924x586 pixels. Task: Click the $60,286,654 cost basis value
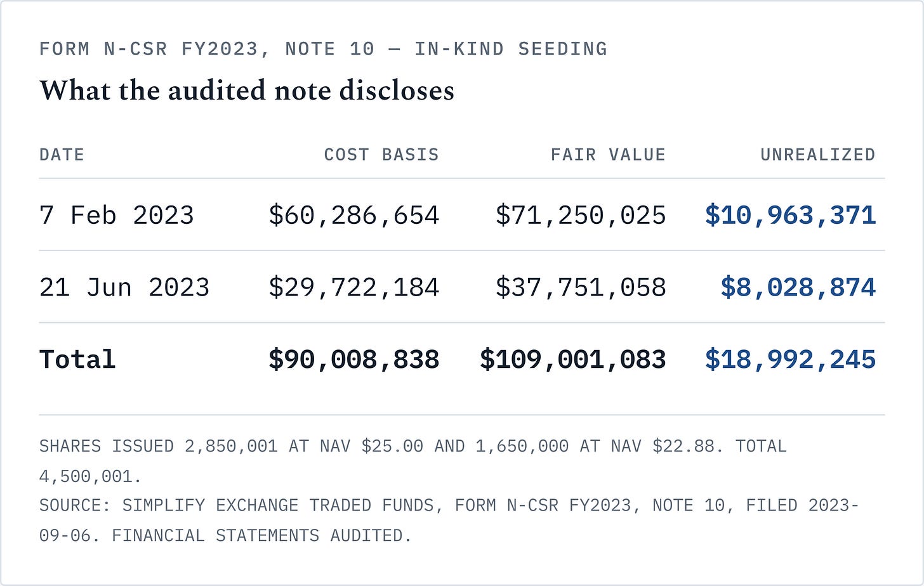pos(353,215)
